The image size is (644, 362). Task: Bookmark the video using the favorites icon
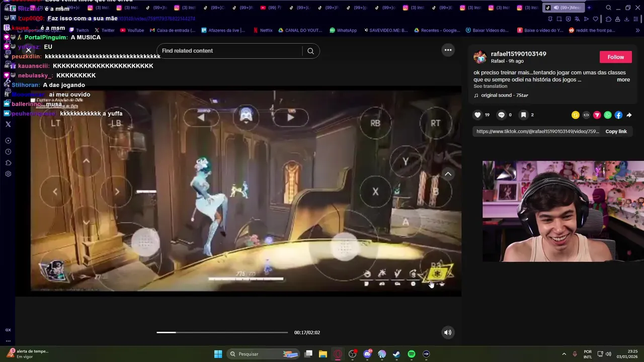[x=523, y=115]
